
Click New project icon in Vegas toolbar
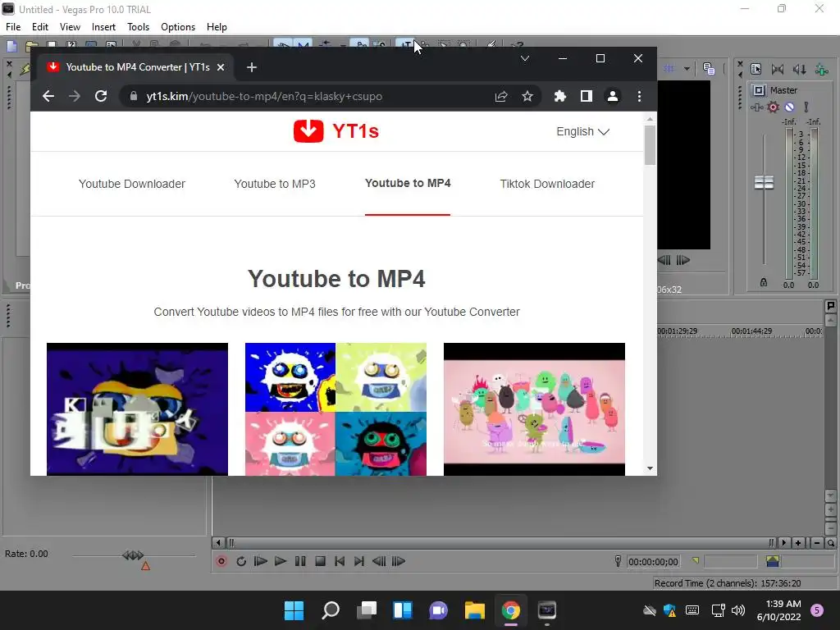11,46
